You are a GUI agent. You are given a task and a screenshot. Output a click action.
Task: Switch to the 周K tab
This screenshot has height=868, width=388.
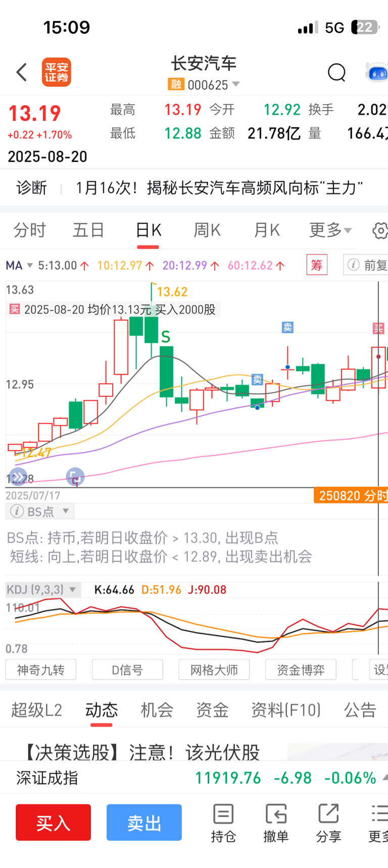coord(207,230)
